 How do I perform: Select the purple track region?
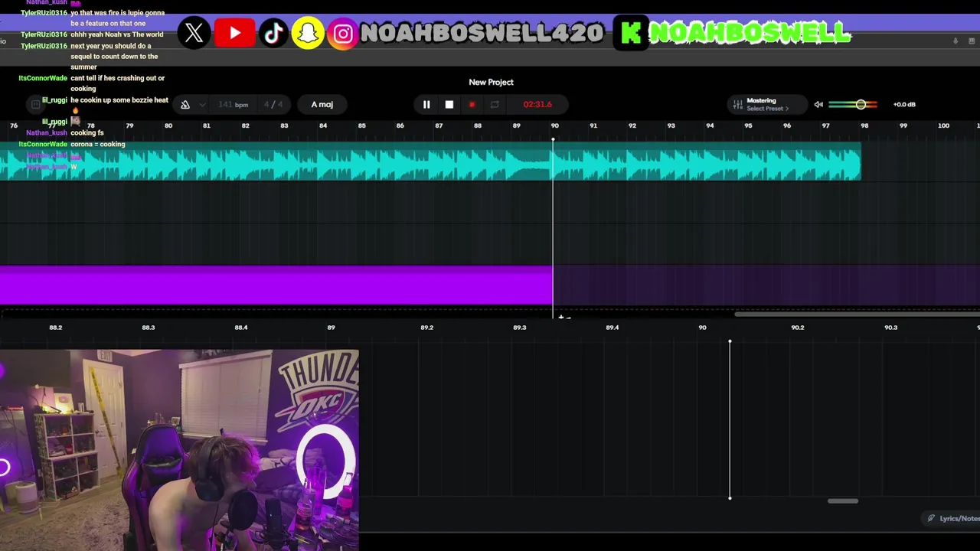click(276, 285)
